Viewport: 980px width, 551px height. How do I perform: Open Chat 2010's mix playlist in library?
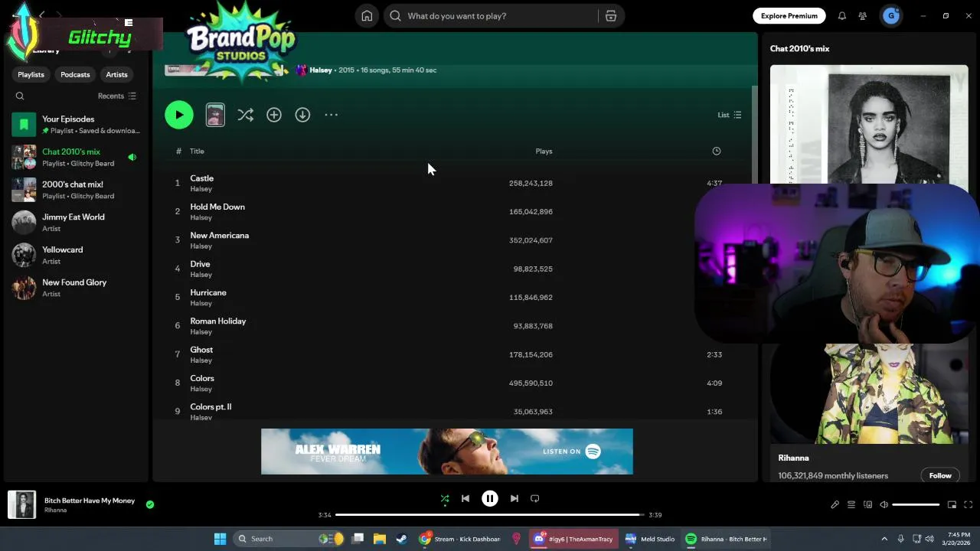click(x=75, y=157)
